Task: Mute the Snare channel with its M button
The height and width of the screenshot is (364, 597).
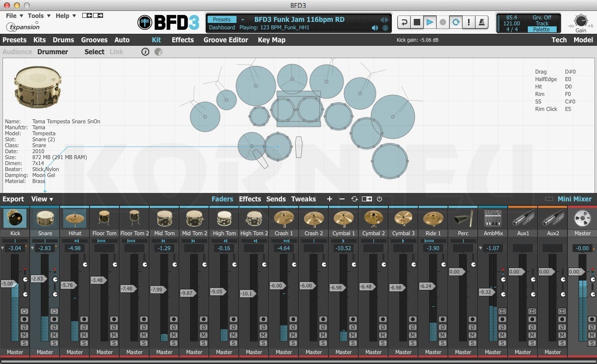Action: click(x=53, y=335)
